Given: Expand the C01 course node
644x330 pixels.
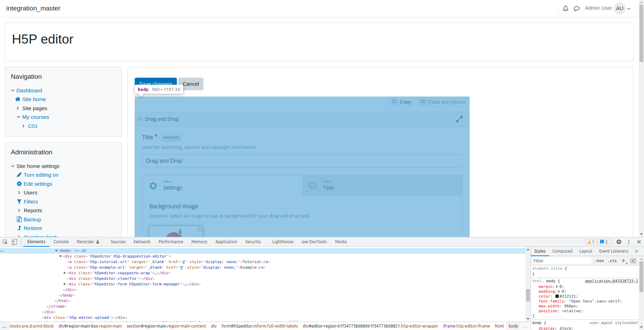Looking at the screenshot, I should click(23, 126).
